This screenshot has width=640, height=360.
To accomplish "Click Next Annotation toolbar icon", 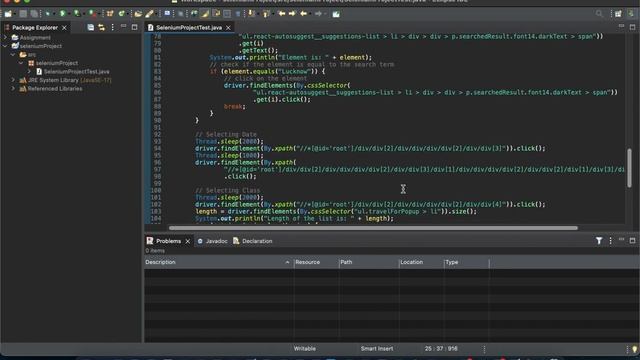I will tap(252, 14).
